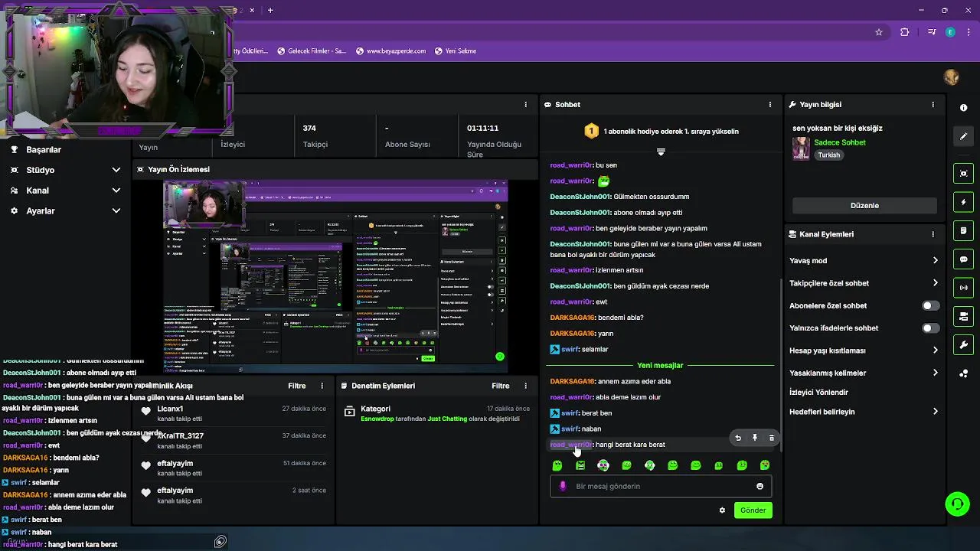Open Hesap yaşı kısıtlaması options
The image size is (980, 551).
click(x=864, y=350)
